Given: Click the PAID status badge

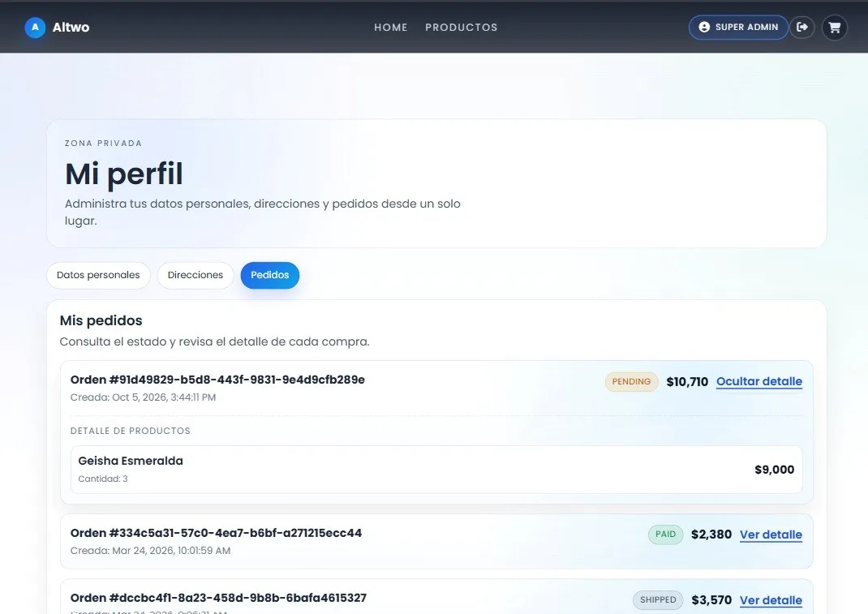Looking at the screenshot, I should [x=665, y=535].
